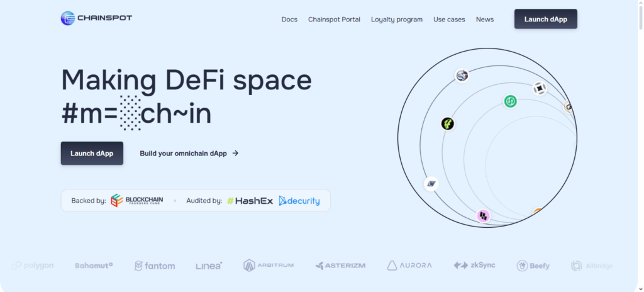The height and width of the screenshot is (292, 644).
Task: Click the Asterizm partner logo
Action: (x=340, y=266)
